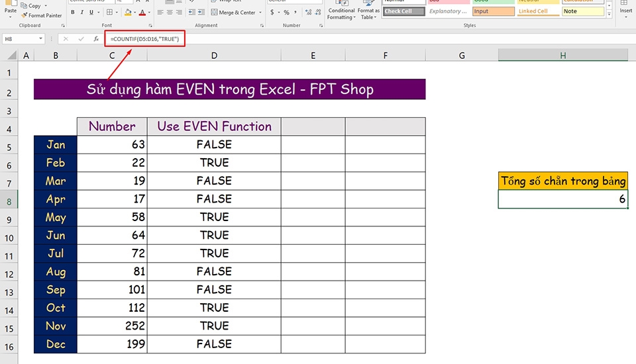Select the Jan row label
Screen dimensions: 636x364
56,145
